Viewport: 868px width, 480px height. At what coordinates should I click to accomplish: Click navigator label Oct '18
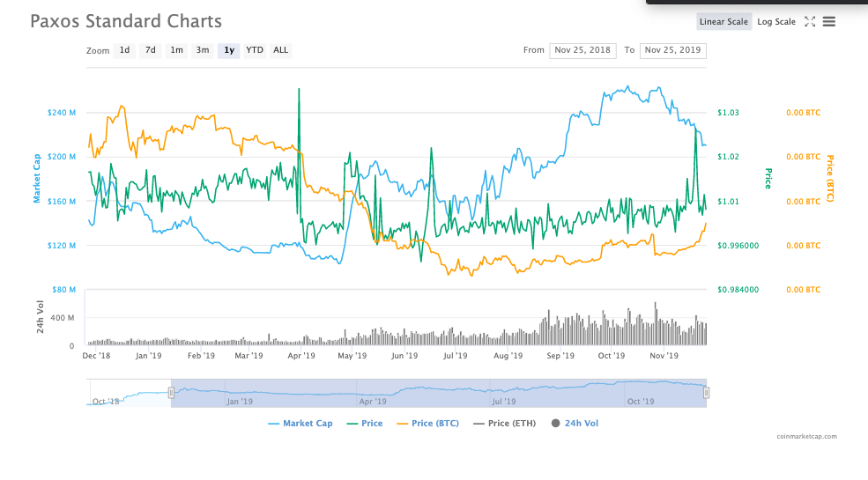[x=106, y=402]
